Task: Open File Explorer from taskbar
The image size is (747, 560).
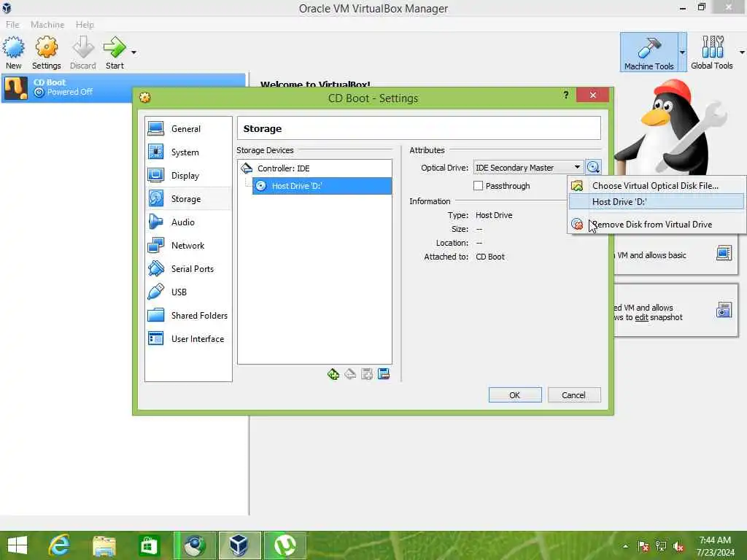Action: [104, 545]
